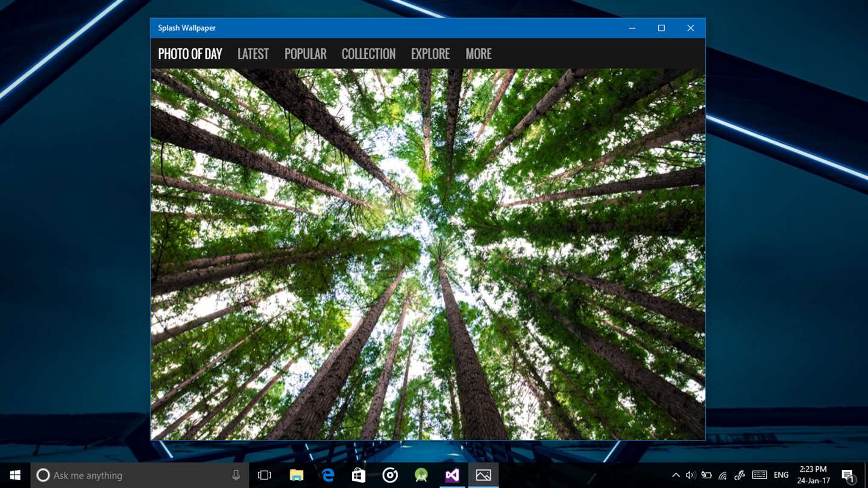Show hidden system tray icons
The width and height of the screenshot is (868, 488).
tap(676, 475)
